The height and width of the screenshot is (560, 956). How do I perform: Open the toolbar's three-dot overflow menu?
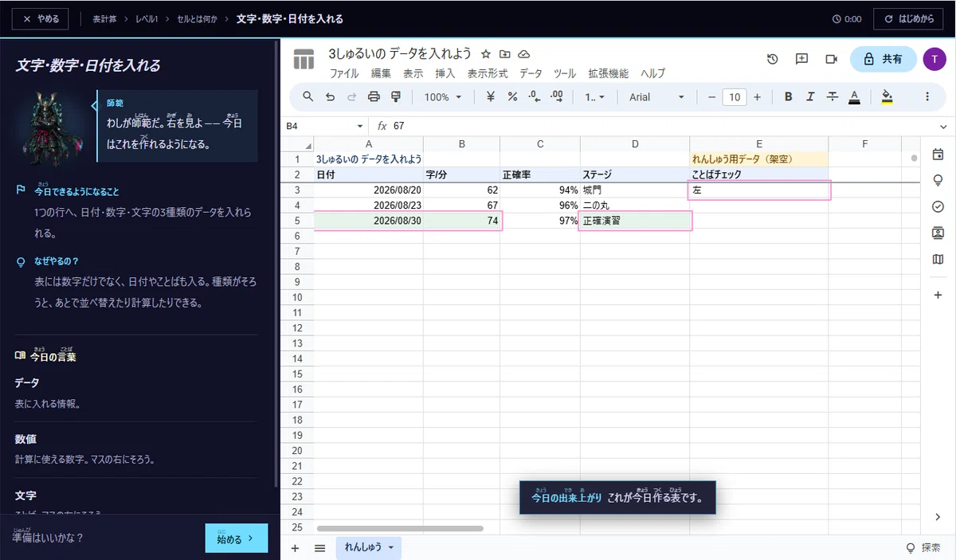click(x=927, y=97)
